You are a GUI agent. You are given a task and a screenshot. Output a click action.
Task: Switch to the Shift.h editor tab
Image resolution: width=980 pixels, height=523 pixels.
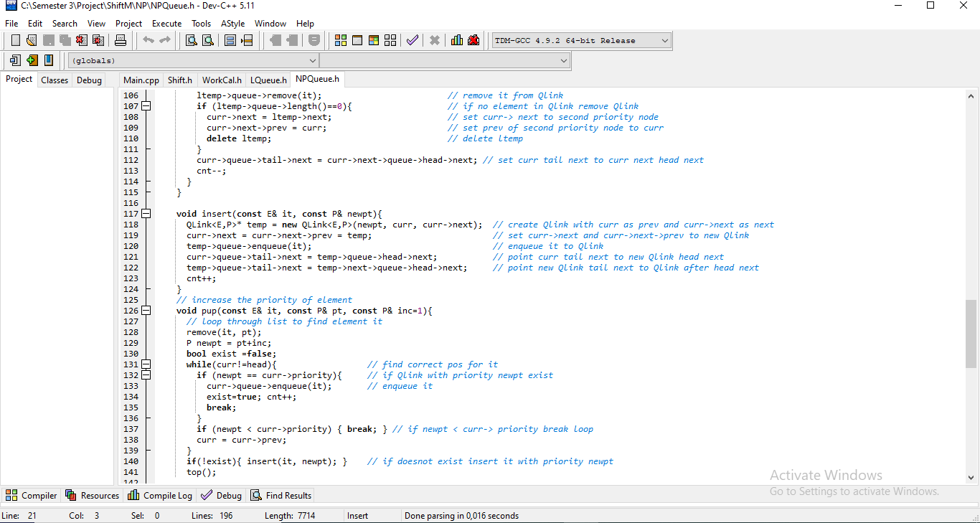[x=180, y=80]
